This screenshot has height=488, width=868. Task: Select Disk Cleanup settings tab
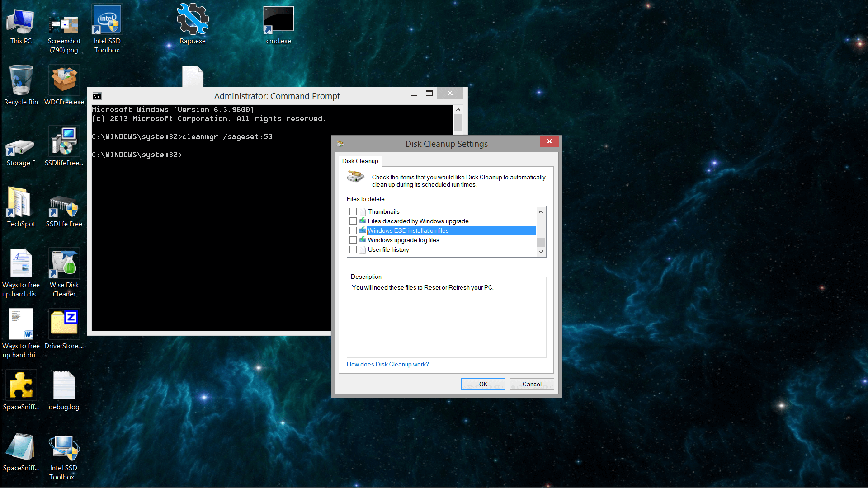pyautogui.click(x=359, y=161)
